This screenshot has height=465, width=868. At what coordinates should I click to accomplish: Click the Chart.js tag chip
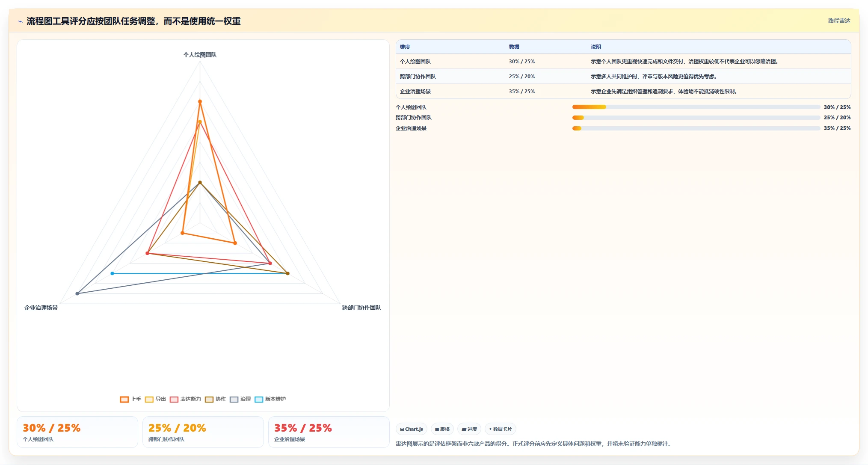click(x=412, y=429)
